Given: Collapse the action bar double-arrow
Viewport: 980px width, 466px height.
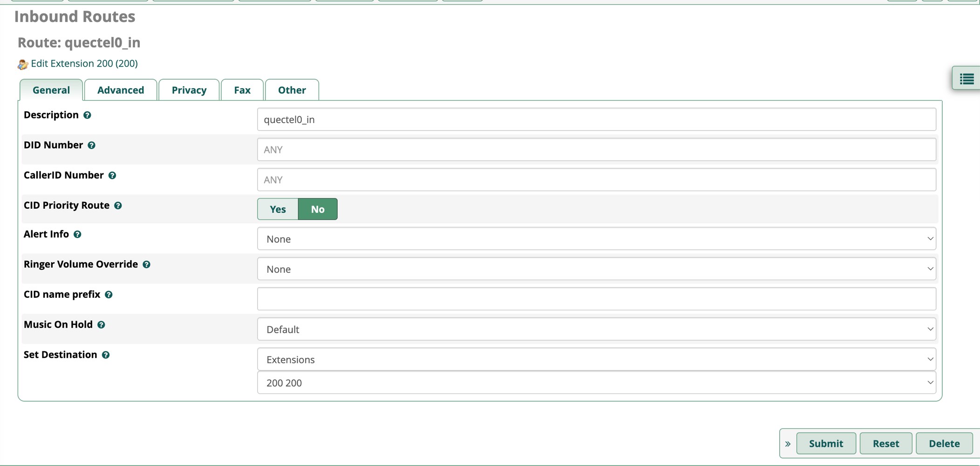Looking at the screenshot, I should 788,444.
